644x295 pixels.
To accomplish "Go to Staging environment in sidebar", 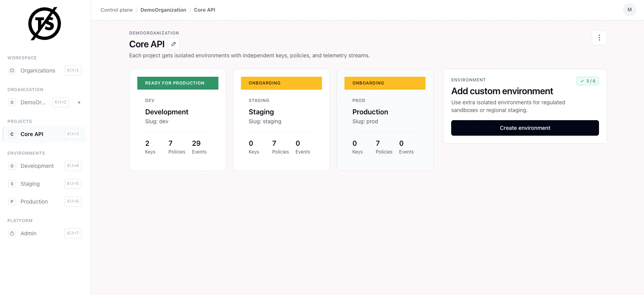I will [44, 184].
